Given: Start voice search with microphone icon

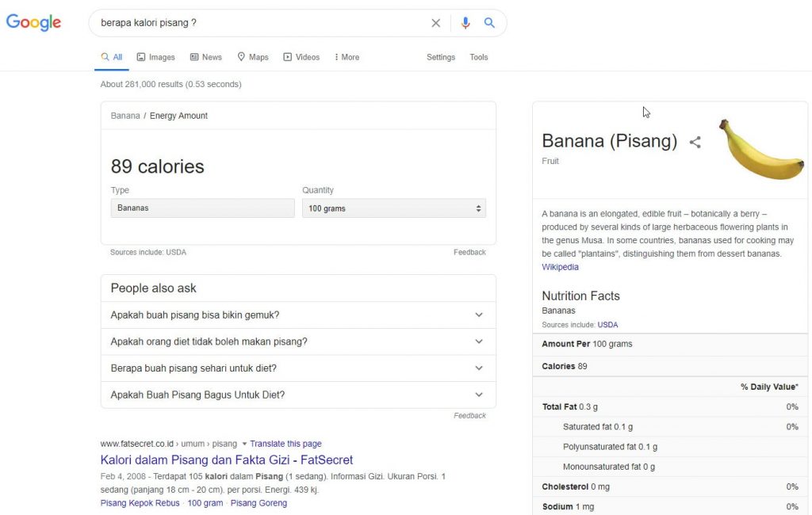Looking at the screenshot, I should [x=465, y=23].
